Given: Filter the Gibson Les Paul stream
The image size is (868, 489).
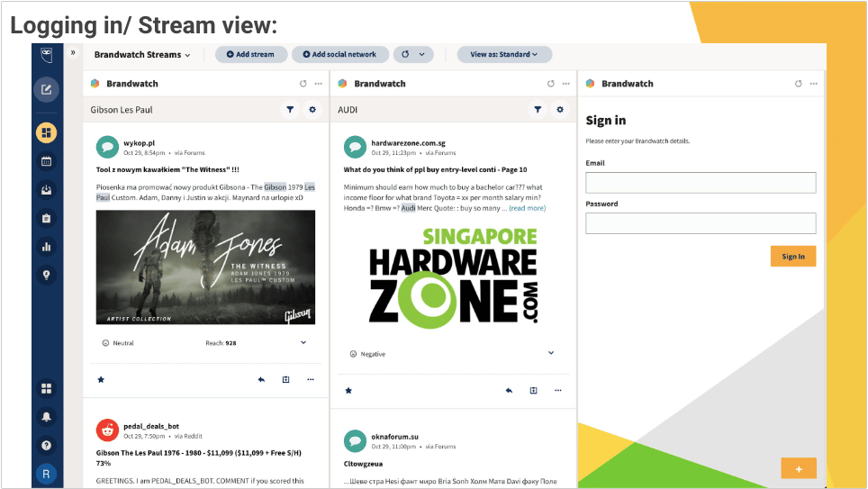Looking at the screenshot, I should click(x=290, y=110).
